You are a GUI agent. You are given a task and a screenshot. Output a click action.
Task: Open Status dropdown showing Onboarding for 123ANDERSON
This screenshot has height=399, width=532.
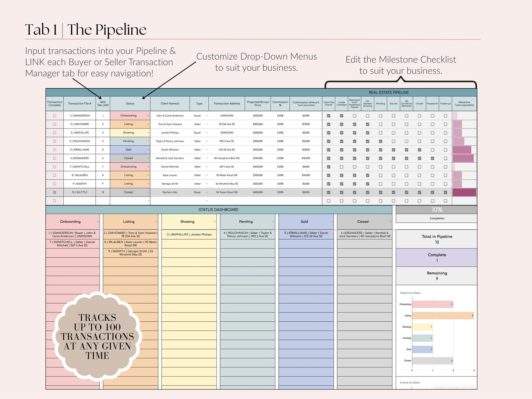[148, 116]
